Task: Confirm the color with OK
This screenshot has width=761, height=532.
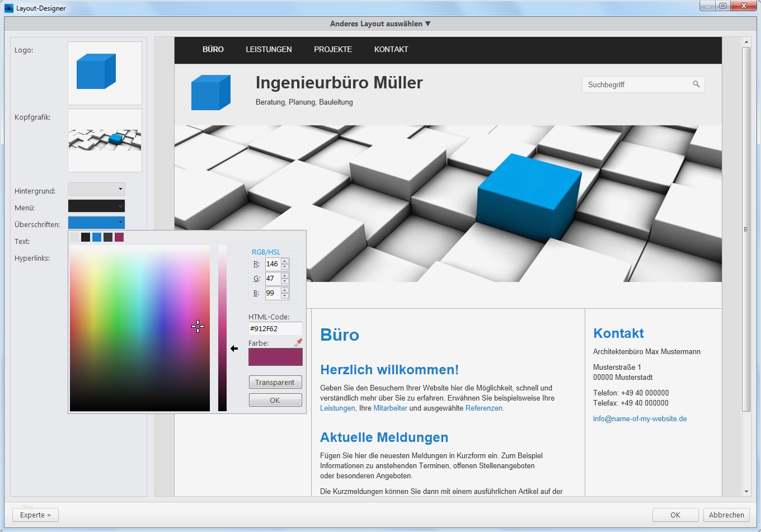Action: (x=275, y=399)
